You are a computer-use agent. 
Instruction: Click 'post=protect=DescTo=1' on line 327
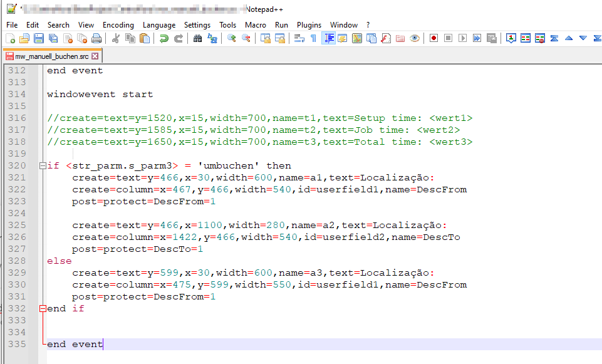point(137,249)
